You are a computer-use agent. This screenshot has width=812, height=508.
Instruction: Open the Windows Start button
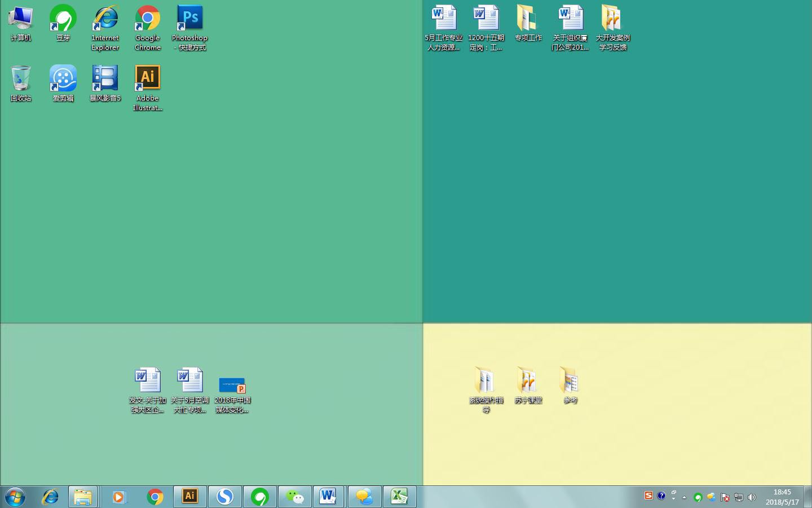coord(15,497)
